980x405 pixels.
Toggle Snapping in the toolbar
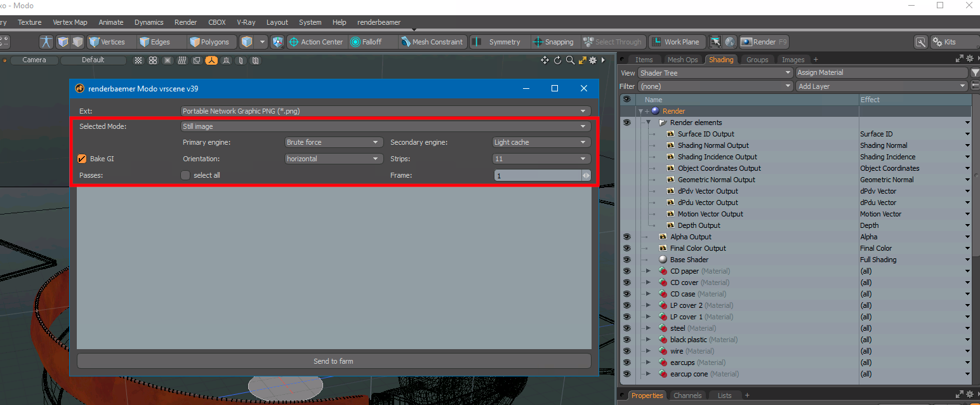(x=554, y=42)
